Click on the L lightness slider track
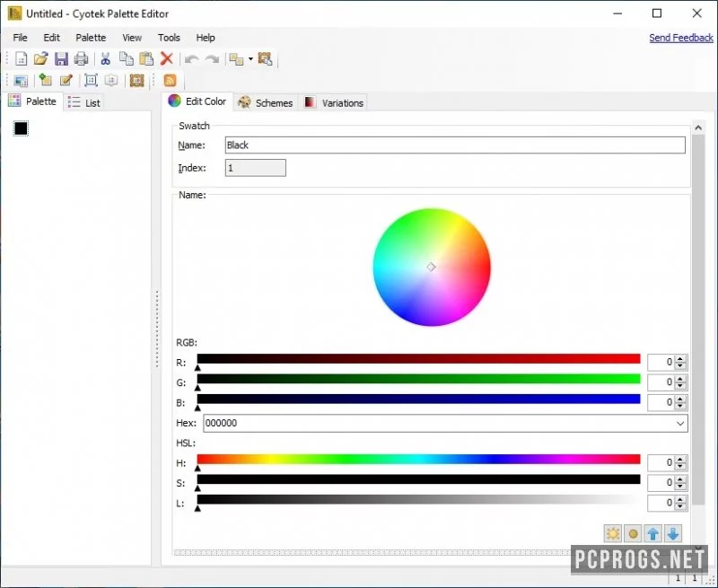Image resolution: width=718 pixels, height=588 pixels. 418,499
